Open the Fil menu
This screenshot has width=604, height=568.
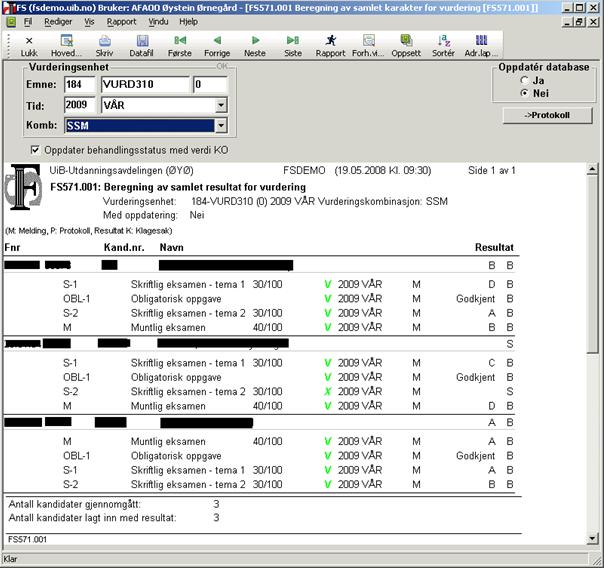coord(28,22)
